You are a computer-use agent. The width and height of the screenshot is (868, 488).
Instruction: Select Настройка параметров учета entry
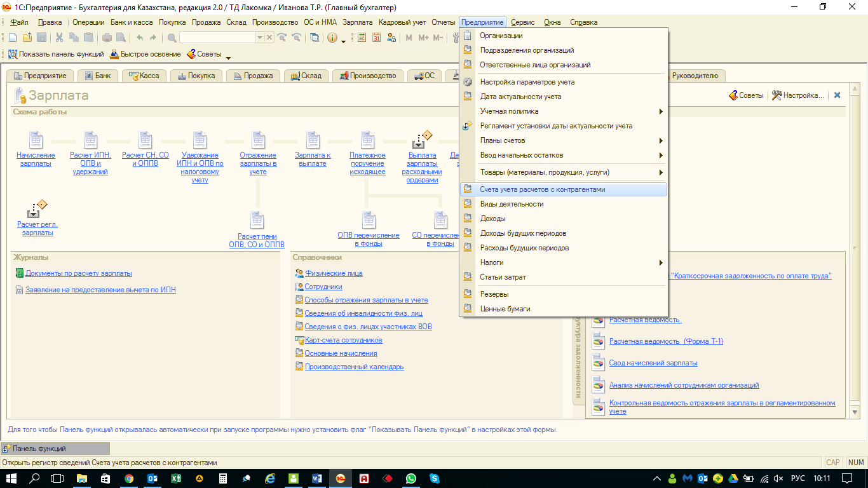pos(563,82)
